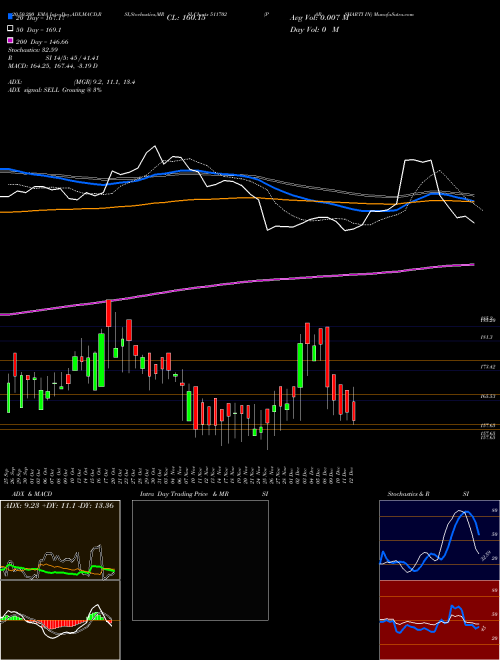Click the 'ADX signal: SELL Growing' text
Viewport: 500px width, 660px height.
coord(55,90)
